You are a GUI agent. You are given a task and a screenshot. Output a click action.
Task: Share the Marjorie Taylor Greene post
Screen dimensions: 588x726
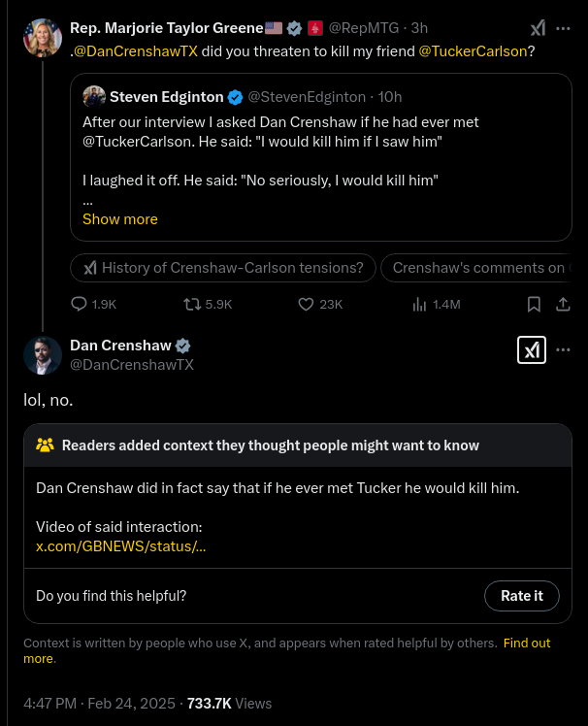(x=562, y=304)
